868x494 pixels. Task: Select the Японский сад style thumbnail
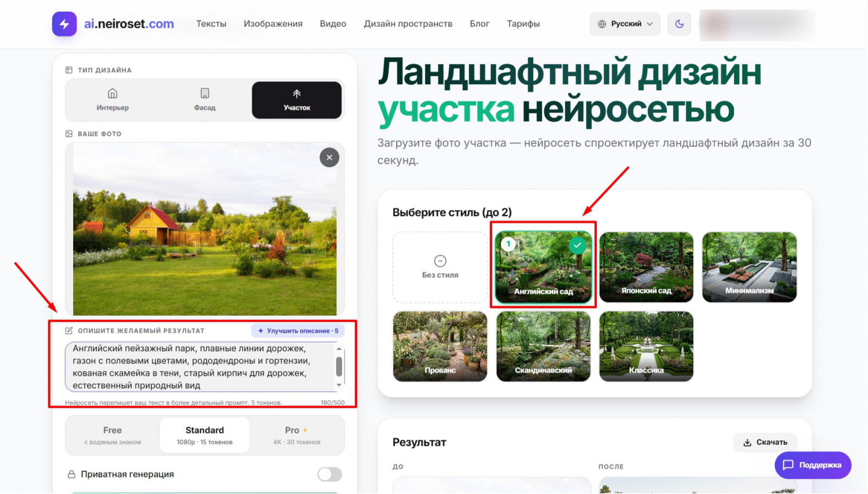point(646,267)
